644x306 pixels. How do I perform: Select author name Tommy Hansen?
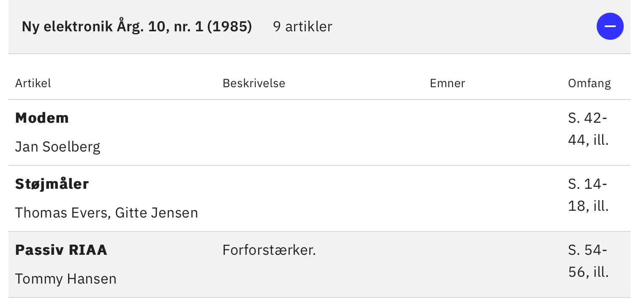(x=66, y=278)
